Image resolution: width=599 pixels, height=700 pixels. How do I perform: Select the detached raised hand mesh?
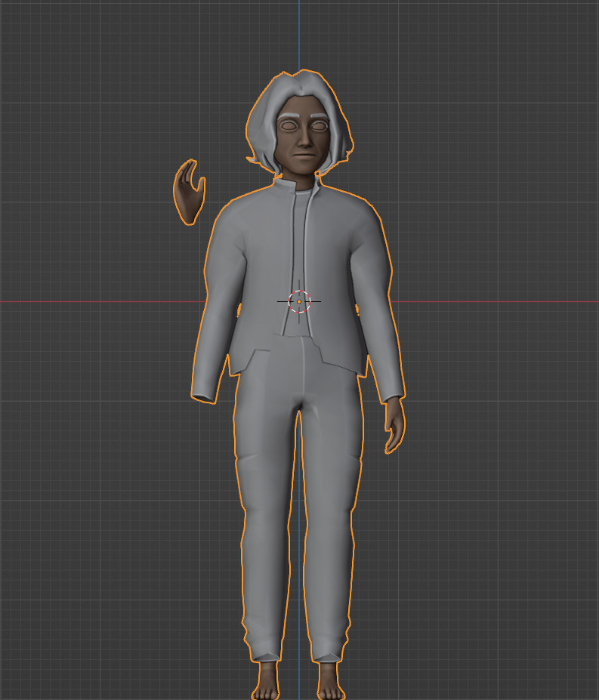pos(190,192)
